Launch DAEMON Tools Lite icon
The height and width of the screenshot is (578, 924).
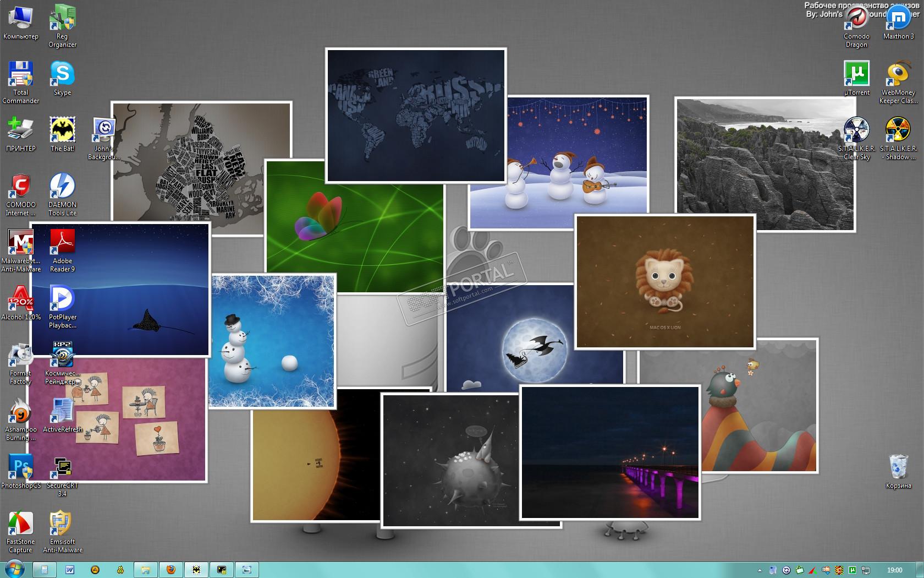(62, 195)
